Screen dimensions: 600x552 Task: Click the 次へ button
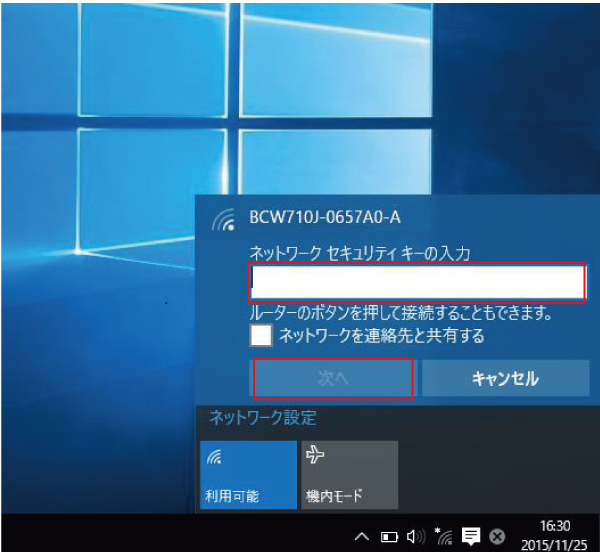pyautogui.click(x=333, y=379)
